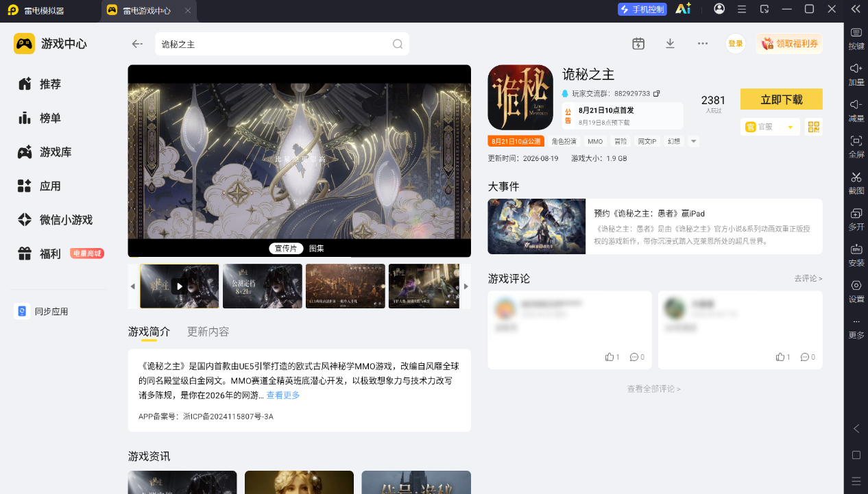Click 去评论 link
The width and height of the screenshot is (868, 494).
[x=808, y=278]
